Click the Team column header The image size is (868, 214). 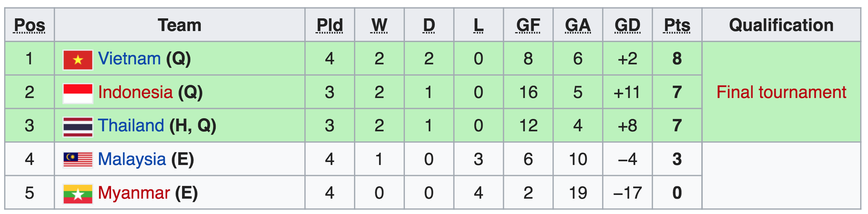pos(179,25)
